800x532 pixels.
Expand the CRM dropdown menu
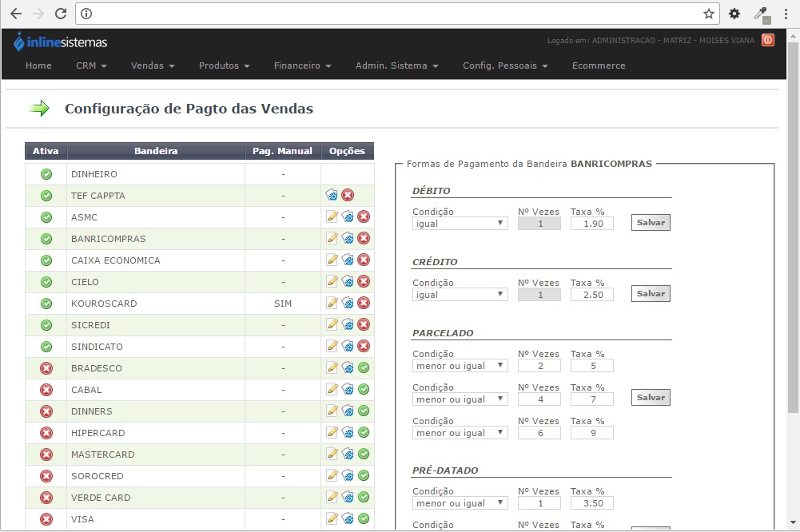pos(91,66)
